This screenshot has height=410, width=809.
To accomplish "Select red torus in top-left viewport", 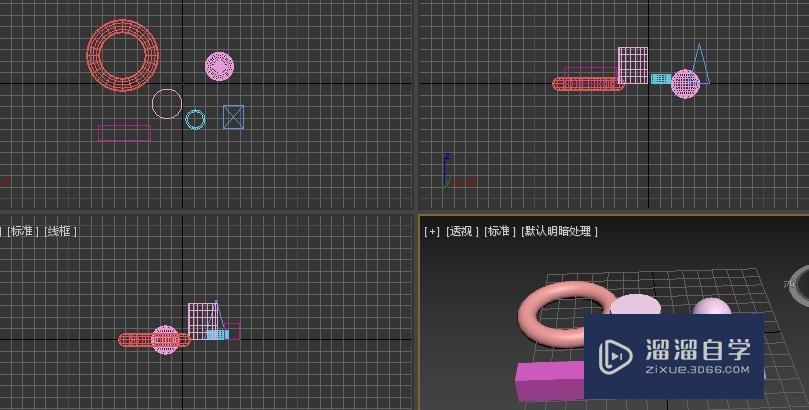I will 123,55.
